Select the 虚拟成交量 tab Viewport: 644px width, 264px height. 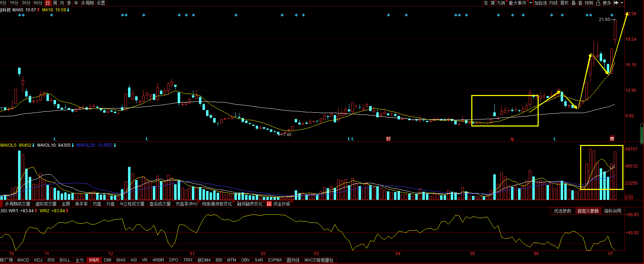(x=46, y=204)
